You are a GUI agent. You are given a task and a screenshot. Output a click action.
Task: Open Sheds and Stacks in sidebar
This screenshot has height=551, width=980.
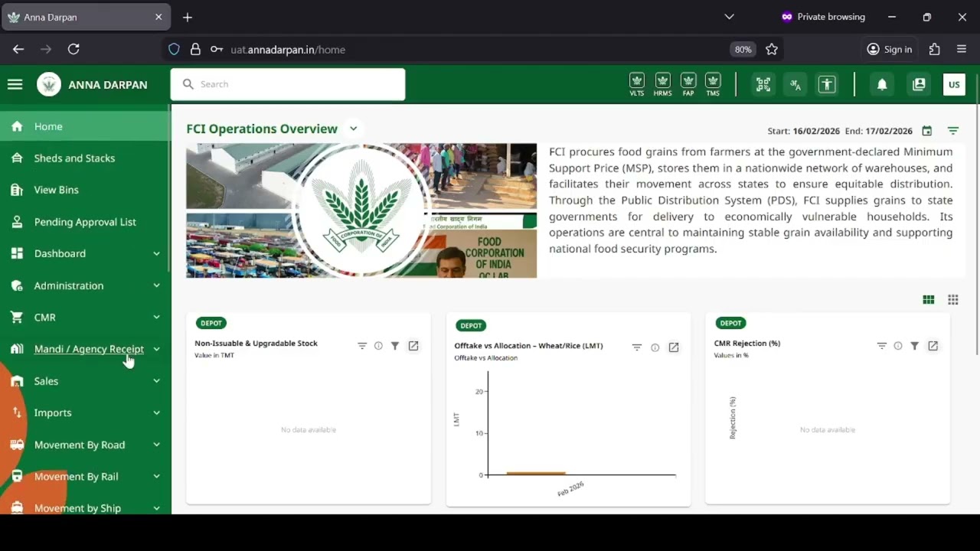point(84,158)
